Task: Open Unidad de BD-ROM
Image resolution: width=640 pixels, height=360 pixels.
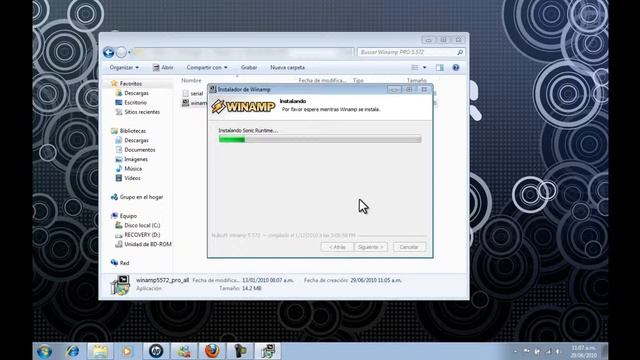Action: click(x=147, y=244)
